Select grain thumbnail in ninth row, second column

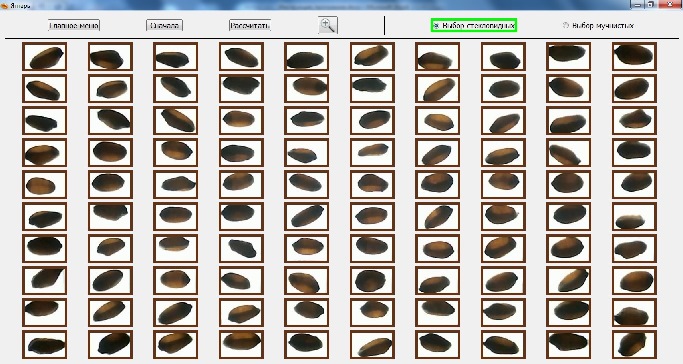110,312
